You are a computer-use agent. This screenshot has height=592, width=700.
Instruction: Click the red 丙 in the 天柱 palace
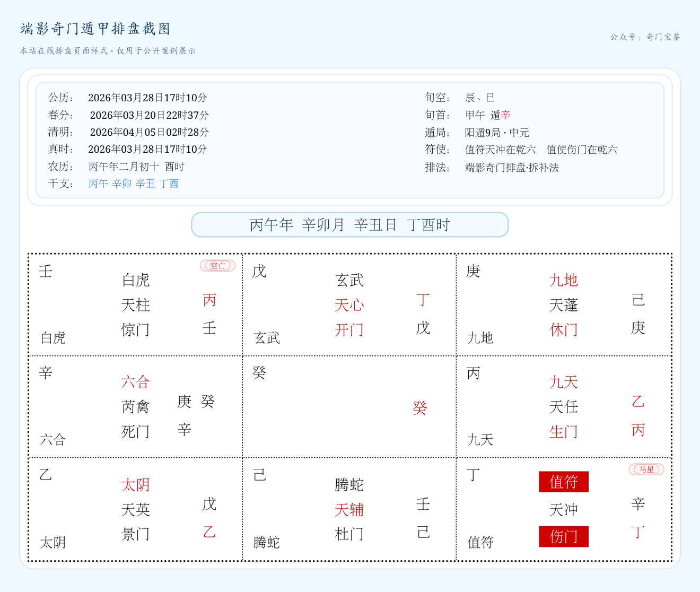(209, 300)
